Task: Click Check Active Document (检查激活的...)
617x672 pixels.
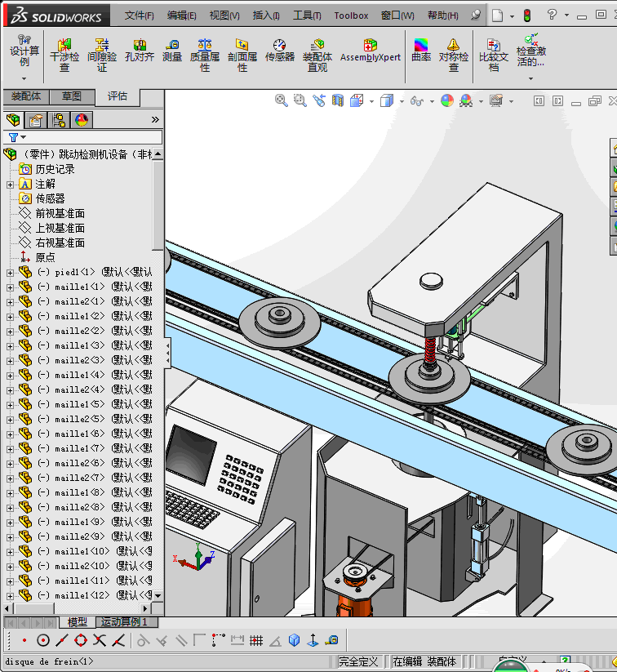Action: 531,51
